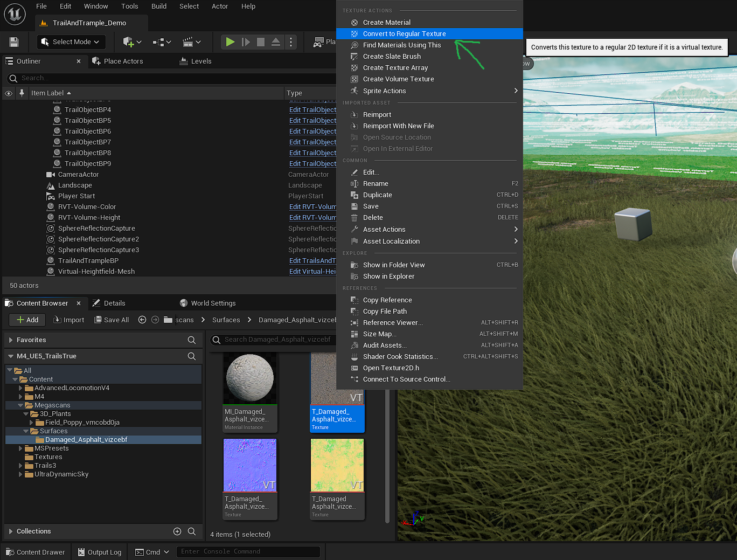The image size is (737, 560).
Task: Click the Outliner search field
Action: point(171,78)
